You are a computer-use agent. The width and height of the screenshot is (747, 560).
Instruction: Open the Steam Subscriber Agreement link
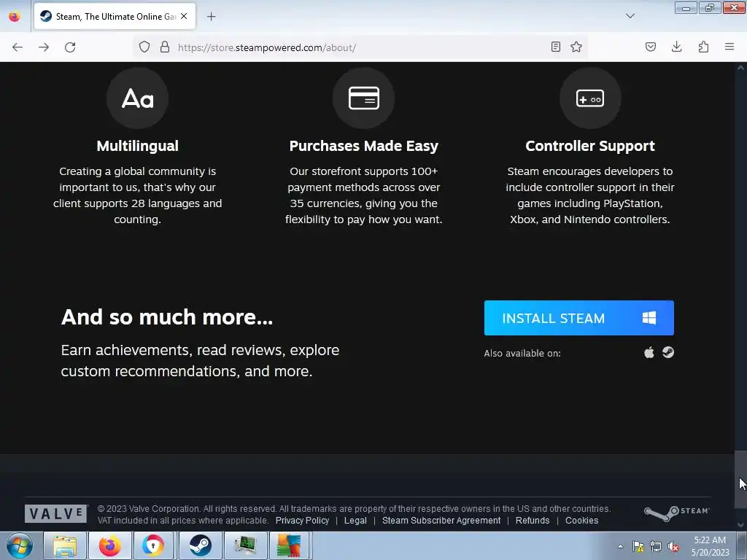coord(441,521)
